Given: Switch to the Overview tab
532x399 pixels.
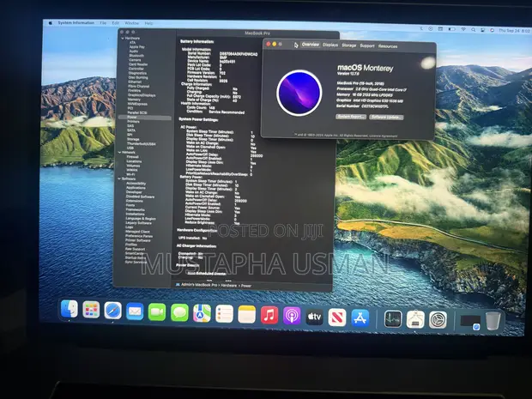Looking at the screenshot, I should 311,45.
